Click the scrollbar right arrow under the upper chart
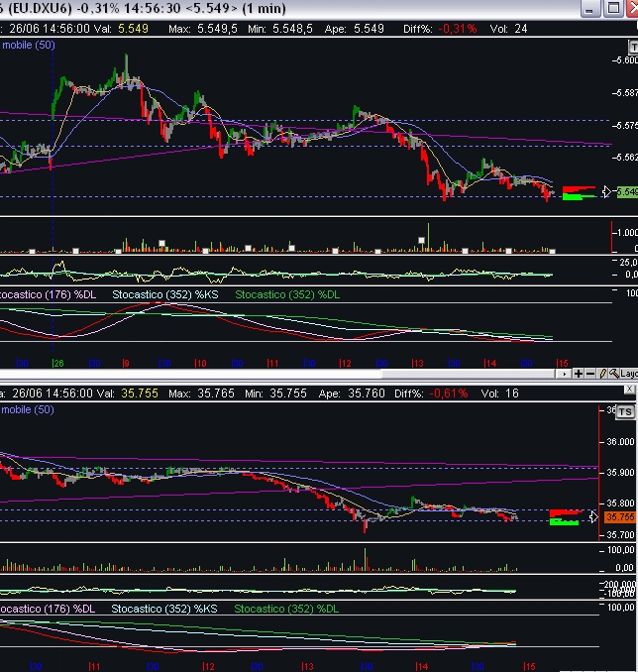 tap(565, 374)
